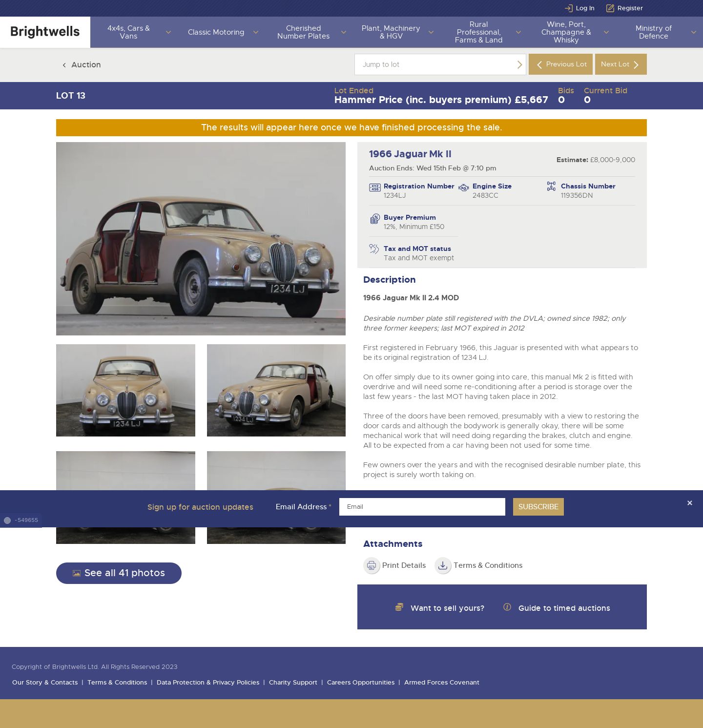Click the Hammer Price £5,667 text
703x728 pixels.
441,100
